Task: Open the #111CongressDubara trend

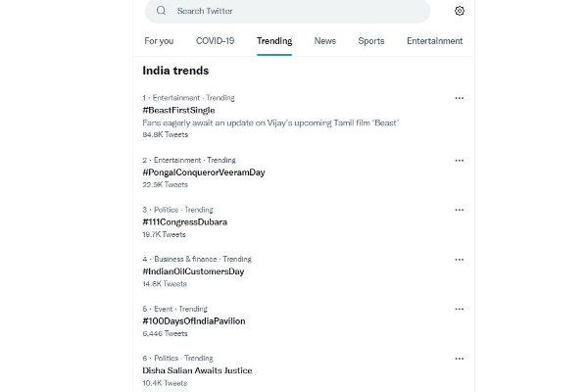Action: click(x=184, y=222)
